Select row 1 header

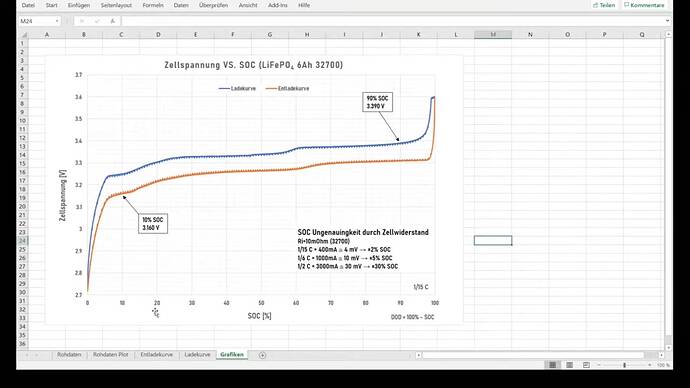tap(22, 43)
